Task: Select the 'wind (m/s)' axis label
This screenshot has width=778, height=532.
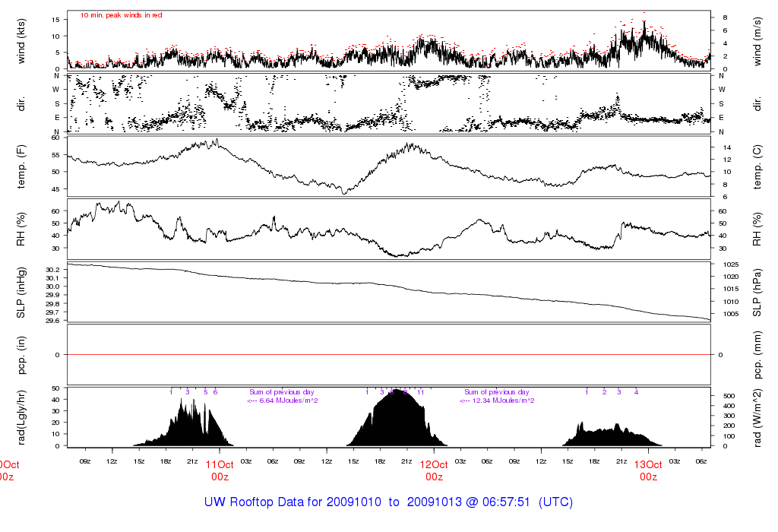Action: pos(757,41)
